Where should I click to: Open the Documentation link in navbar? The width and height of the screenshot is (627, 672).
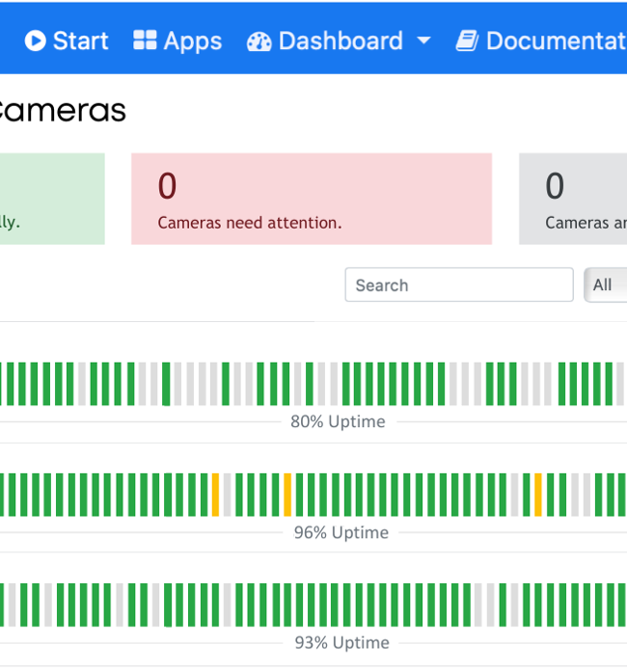pos(541,40)
